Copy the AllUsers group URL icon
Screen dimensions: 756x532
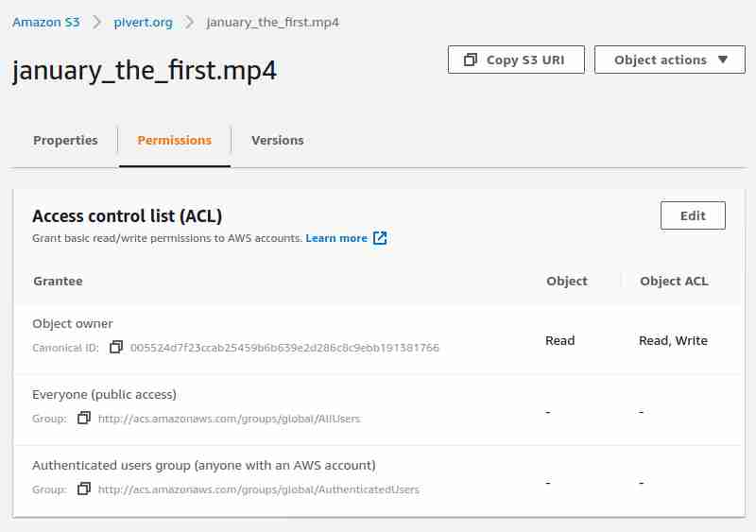[x=84, y=418]
